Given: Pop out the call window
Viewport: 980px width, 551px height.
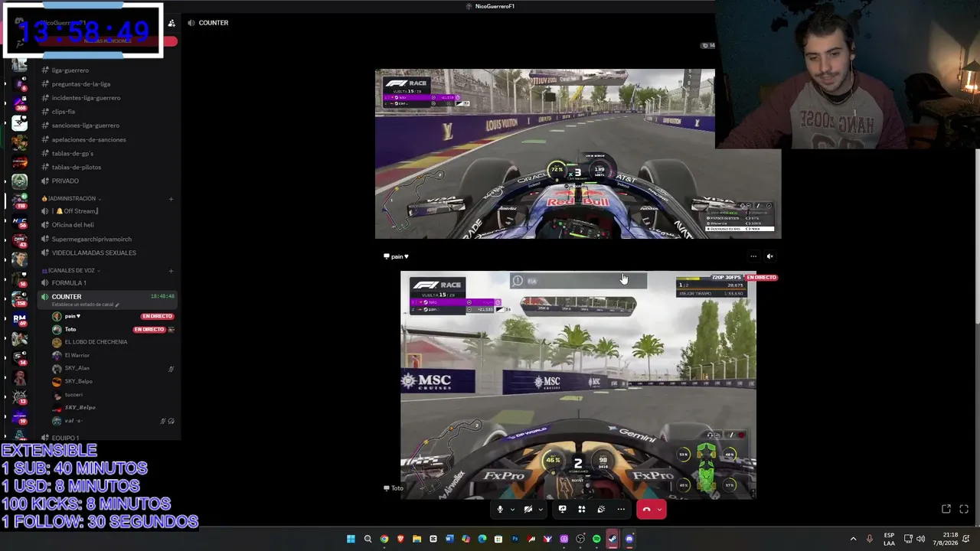Looking at the screenshot, I should tap(946, 509).
